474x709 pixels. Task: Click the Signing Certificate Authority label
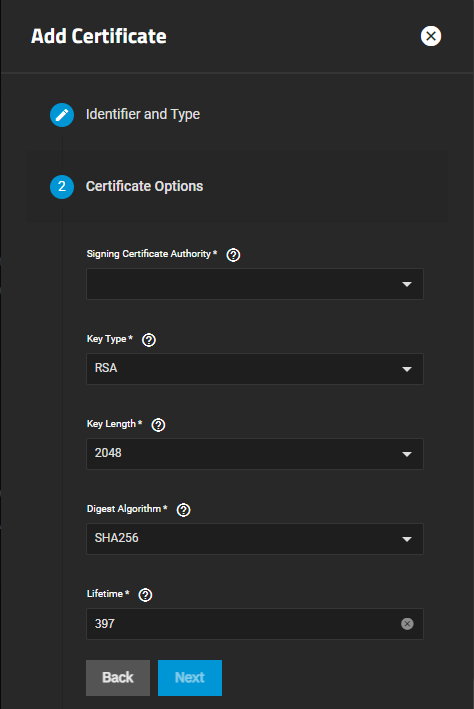tap(152, 254)
